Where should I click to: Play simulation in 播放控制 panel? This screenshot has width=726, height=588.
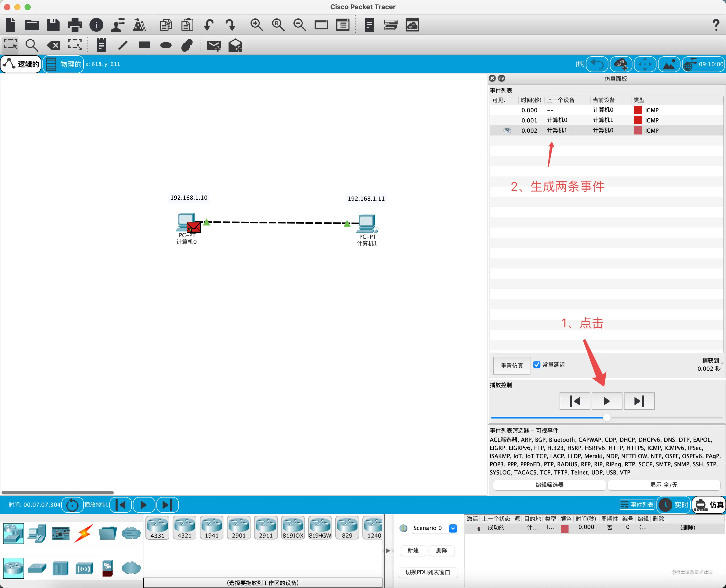pyautogui.click(x=607, y=401)
